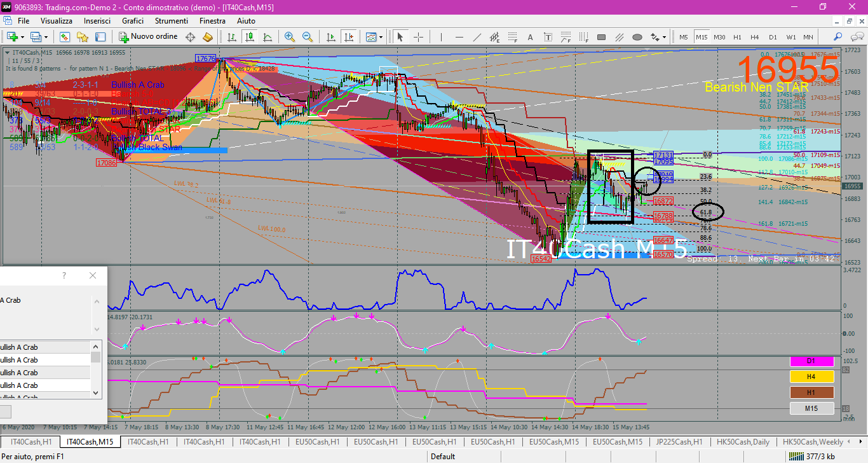Viewport: 868px width, 463px height.
Task: Open the Grafici menu
Action: (133, 21)
